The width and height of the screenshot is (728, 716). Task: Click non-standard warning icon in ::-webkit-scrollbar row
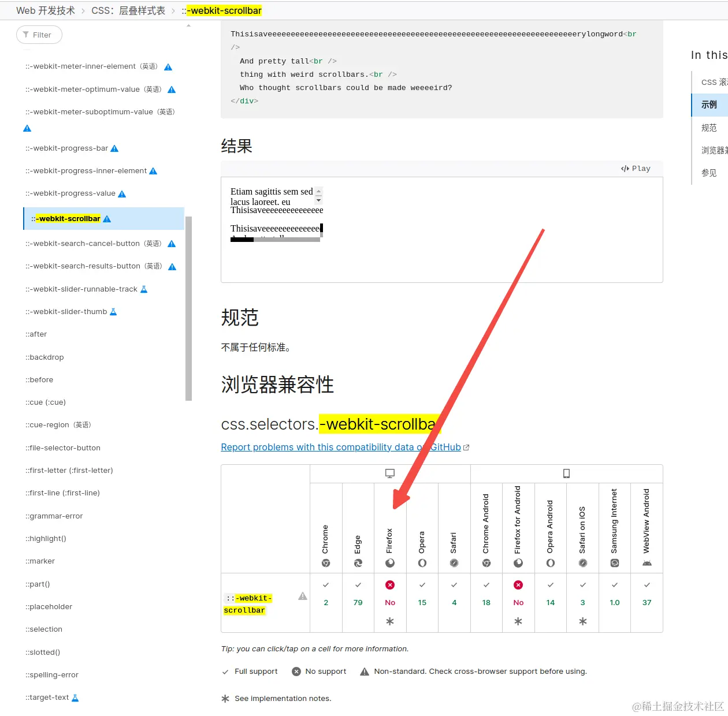pos(303,596)
